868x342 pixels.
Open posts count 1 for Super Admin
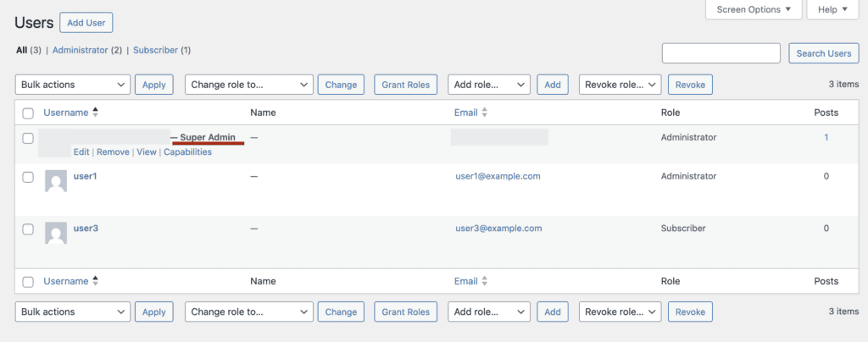pos(826,138)
